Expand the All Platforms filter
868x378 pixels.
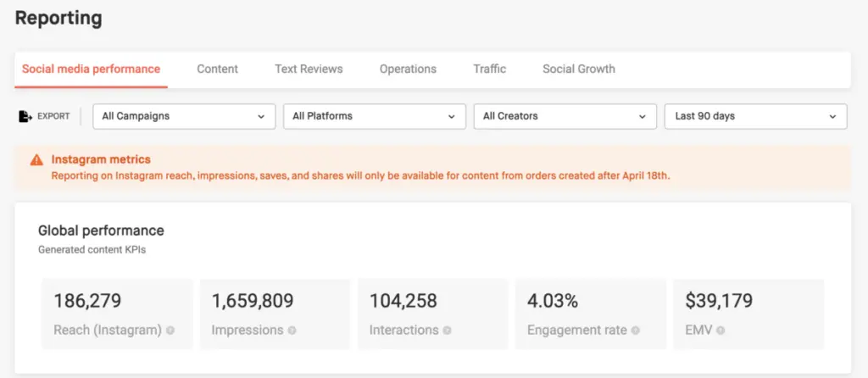click(x=374, y=116)
